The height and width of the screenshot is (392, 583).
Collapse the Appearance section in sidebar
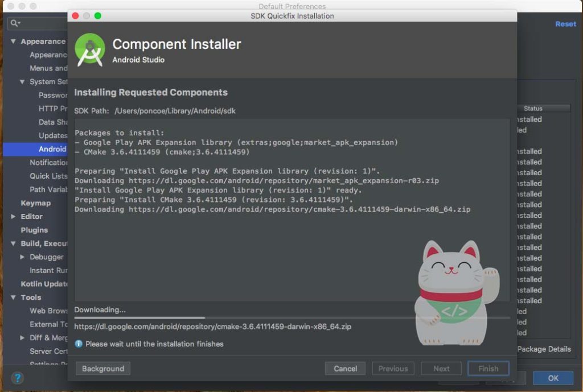point(14,41)
